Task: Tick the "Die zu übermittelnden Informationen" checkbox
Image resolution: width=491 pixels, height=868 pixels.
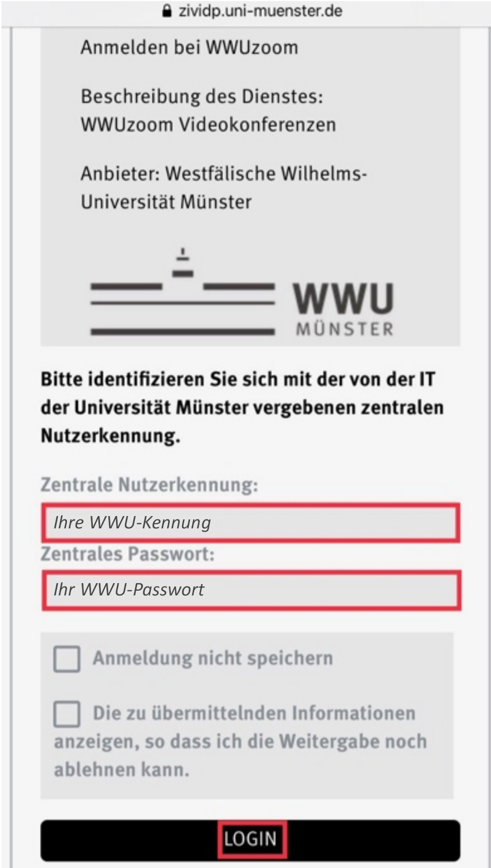Action: 67,713
